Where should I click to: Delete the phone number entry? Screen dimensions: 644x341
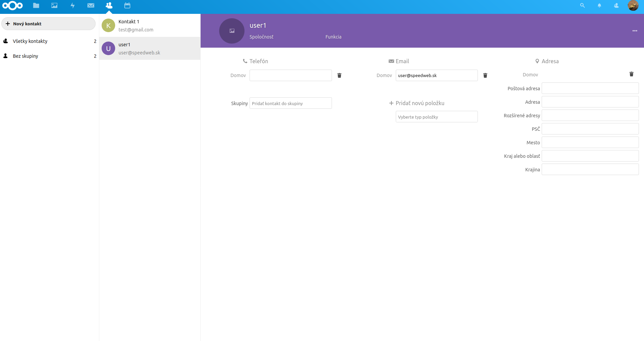tap(339, 75)
